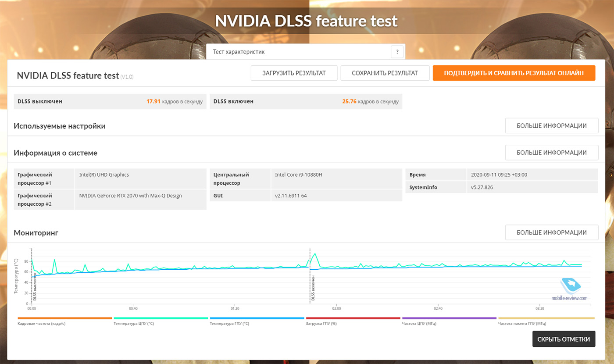
Task: Click NVIDIA GeForce RTX 2070 with Max-Q Design
Action: pyautogui.click(x=130, y=196)
